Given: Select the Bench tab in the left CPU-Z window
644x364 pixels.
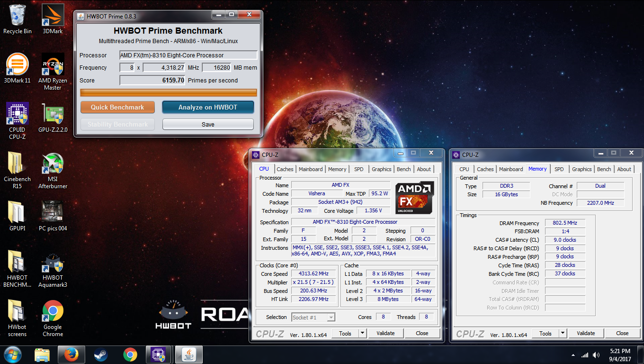Looking at the screenshot, I should [x=404, y=169].
